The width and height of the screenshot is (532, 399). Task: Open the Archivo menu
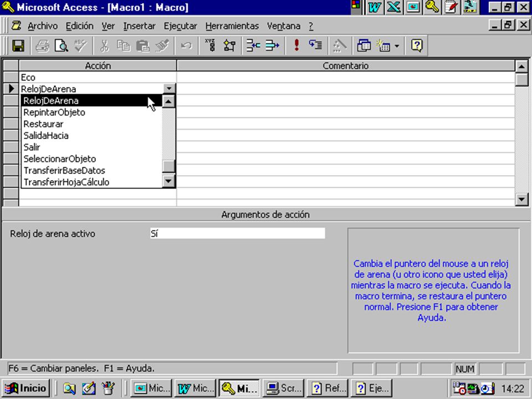click(43, 26)
